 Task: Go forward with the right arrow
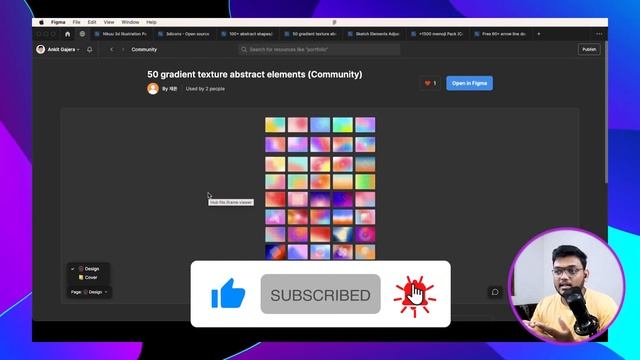[123, 49]
